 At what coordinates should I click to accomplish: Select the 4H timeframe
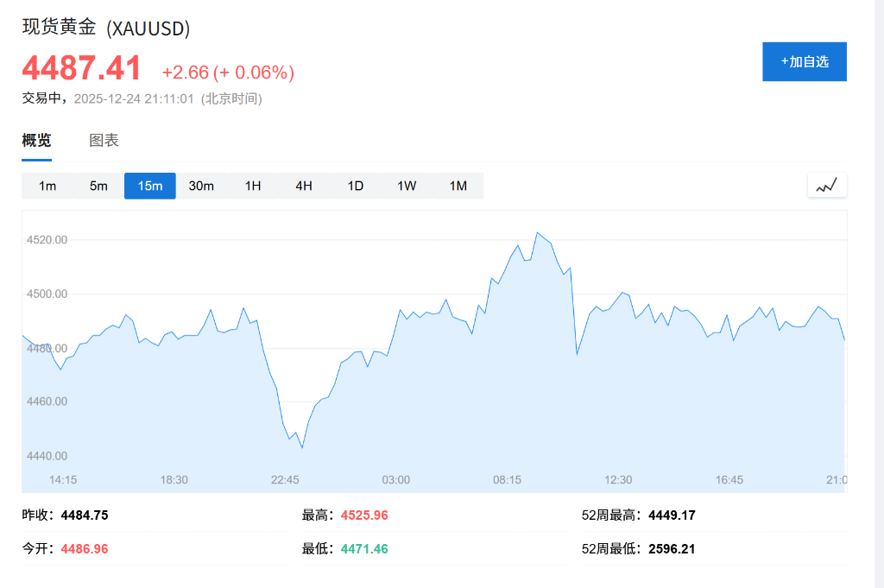tap(303, 185)
